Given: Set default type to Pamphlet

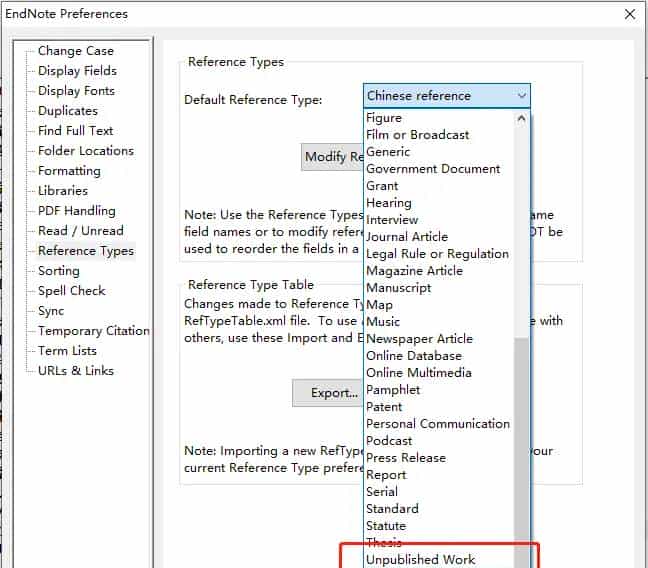Looking at the screenshot, I should 440,389.
